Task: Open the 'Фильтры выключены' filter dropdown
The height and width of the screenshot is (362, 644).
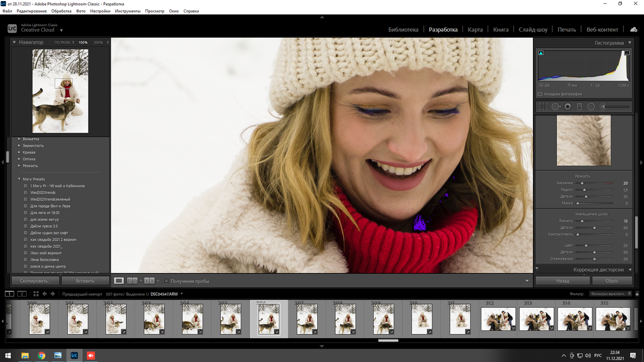Action: 611,294
